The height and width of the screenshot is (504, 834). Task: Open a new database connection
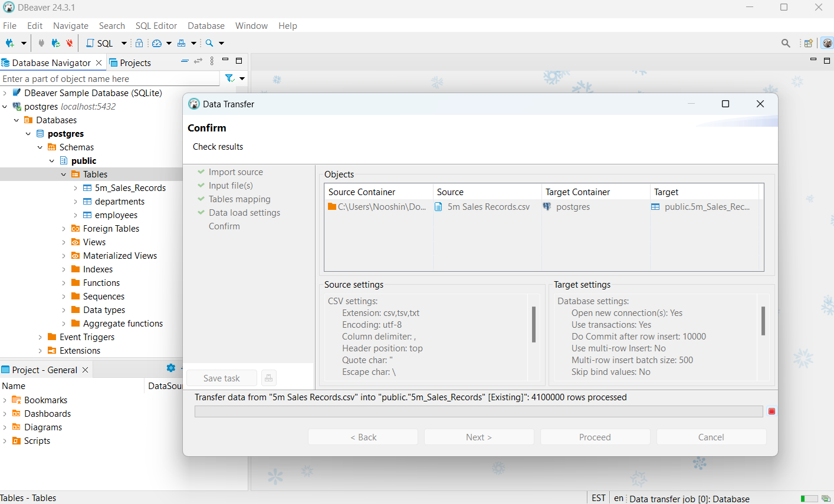[x=9, y=43]
